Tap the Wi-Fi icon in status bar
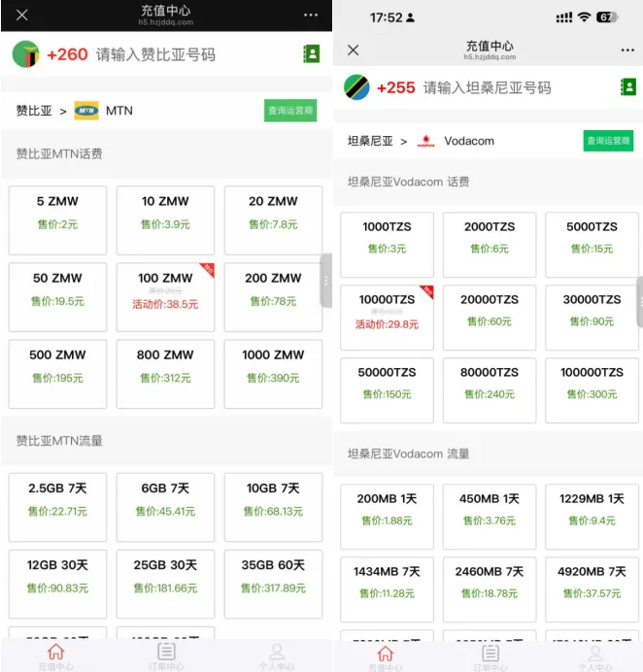The image size is (643, 672). [x=584, y=17]
